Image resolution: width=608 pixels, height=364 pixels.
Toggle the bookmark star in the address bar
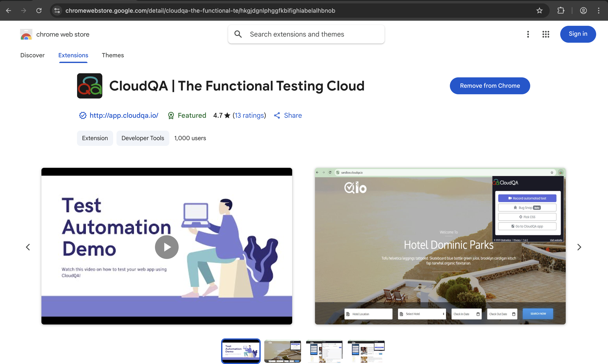coord(540,11)
